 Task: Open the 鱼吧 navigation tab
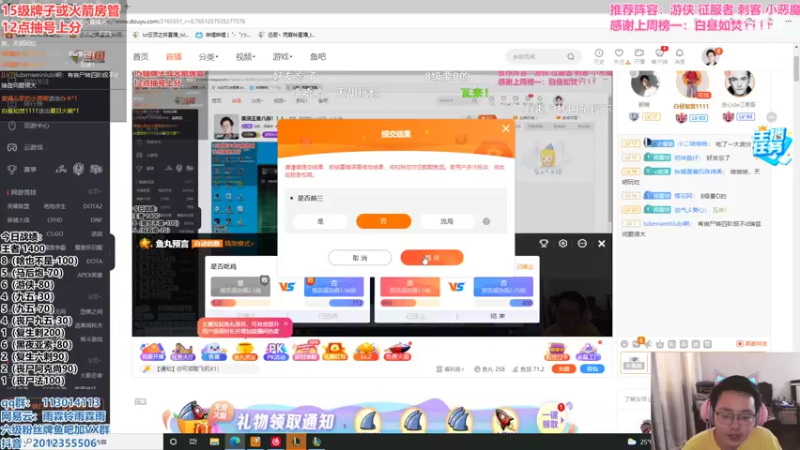(318, 57)
